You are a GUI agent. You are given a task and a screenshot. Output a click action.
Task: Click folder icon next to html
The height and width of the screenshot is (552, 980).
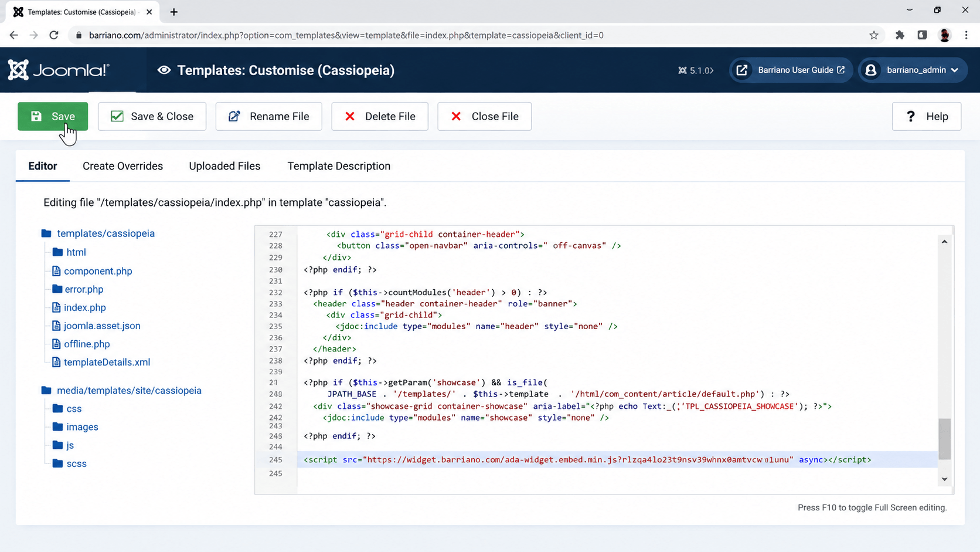(57, 252)
